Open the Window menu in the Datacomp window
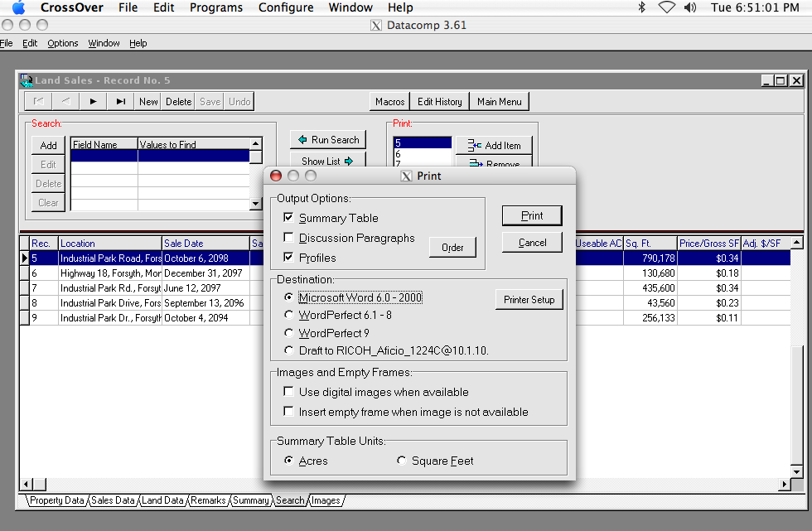Screen dimensions: 812x531 click(104, 43)
